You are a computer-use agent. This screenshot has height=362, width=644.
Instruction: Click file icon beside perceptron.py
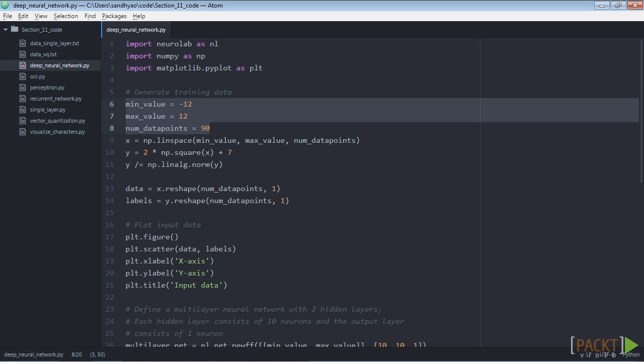click(x=22, y=87)
